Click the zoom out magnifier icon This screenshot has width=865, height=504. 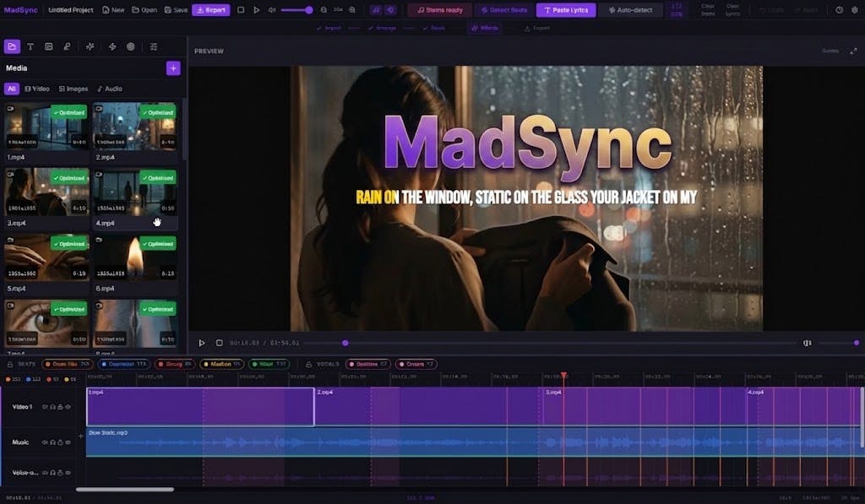[324, 10]
